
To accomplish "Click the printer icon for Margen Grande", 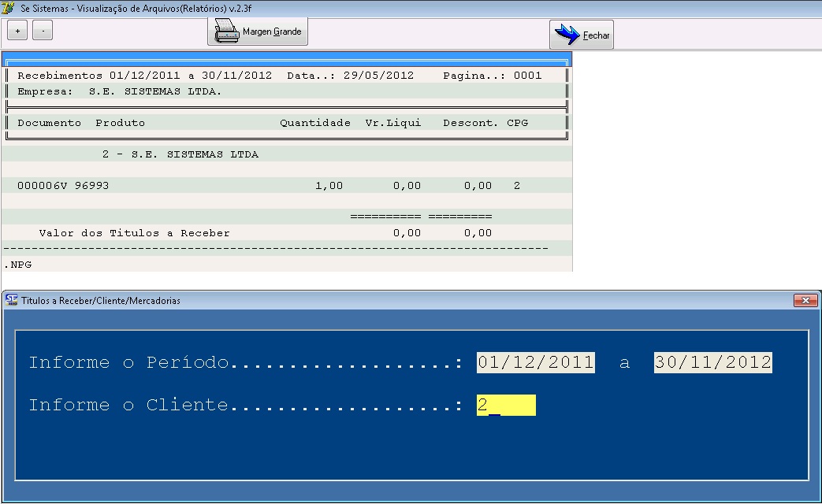I will pos(227,32).
